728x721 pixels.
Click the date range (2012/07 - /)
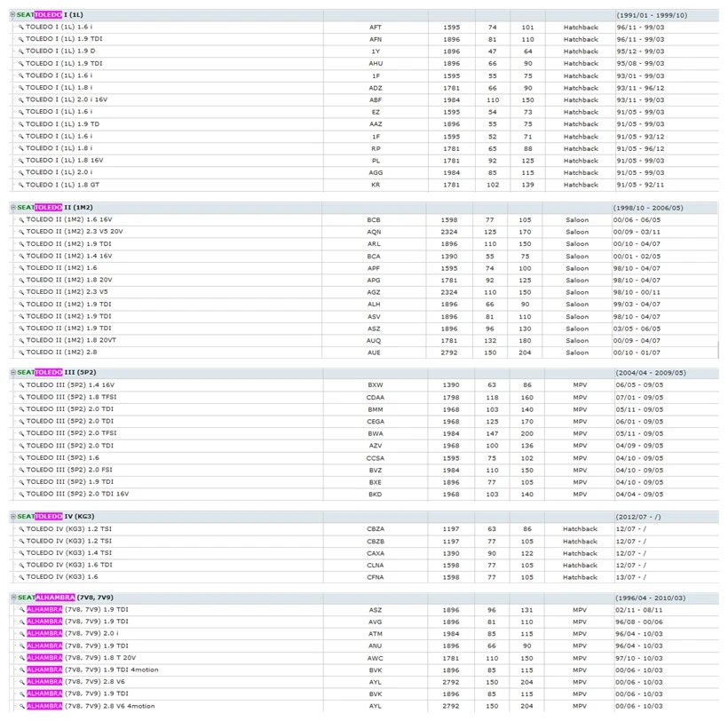[638, 517]
